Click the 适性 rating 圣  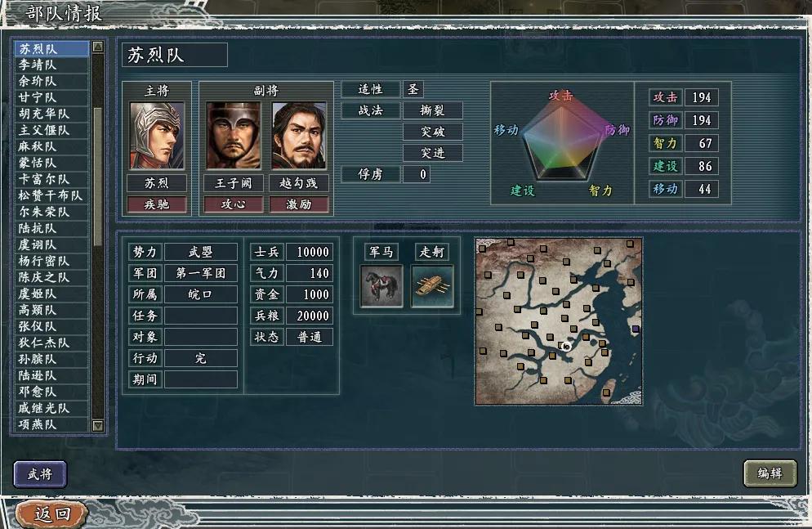pyautogui.click(x=413, y=89)
